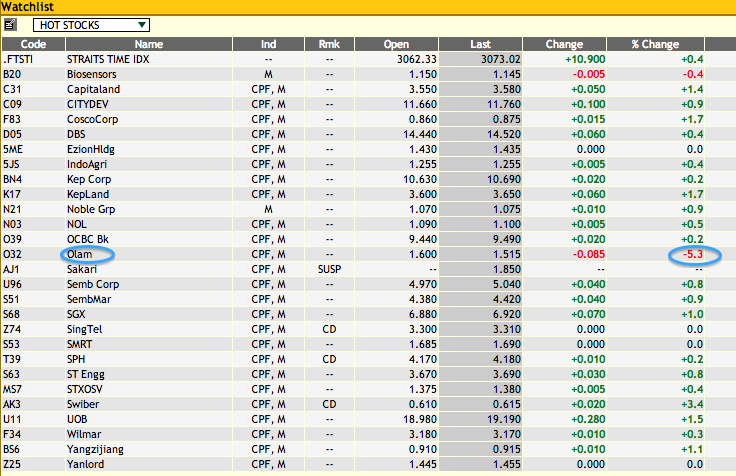
Task: Select stock code B20 for Biosensors
Action: click(x=12, y=74)
